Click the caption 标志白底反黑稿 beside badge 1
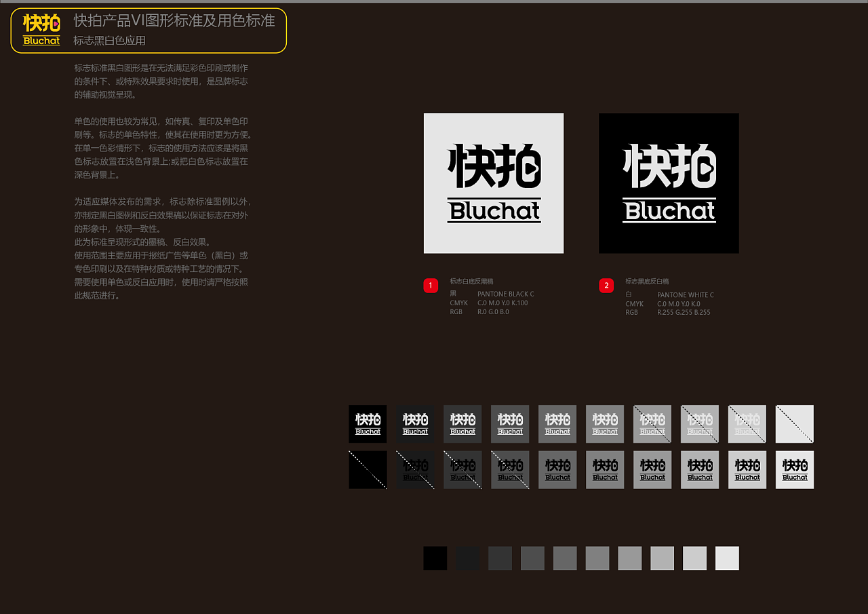868x614 pixels. (471, 281)
